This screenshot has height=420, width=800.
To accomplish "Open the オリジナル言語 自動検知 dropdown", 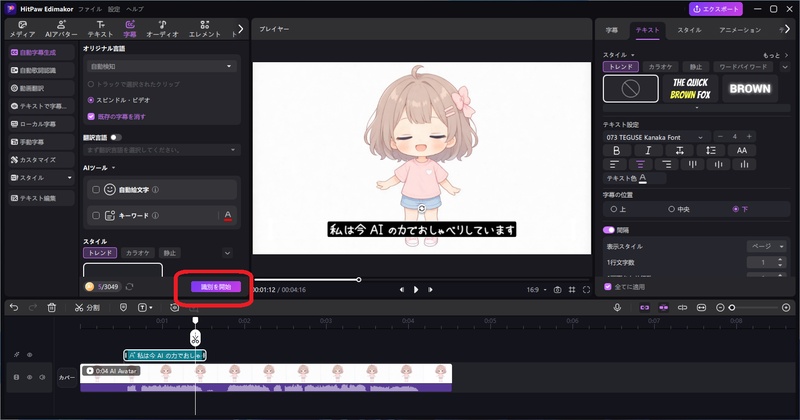I will (161, 66).
